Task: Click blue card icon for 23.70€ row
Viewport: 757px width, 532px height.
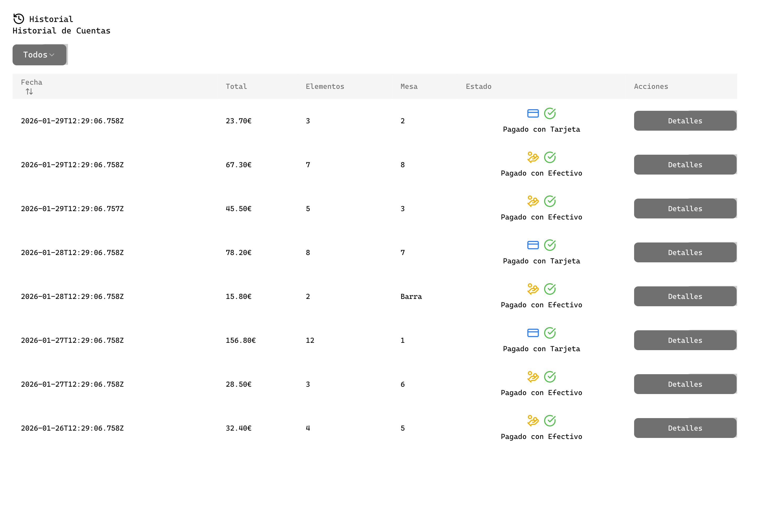Action: click(x=533, y=113)
